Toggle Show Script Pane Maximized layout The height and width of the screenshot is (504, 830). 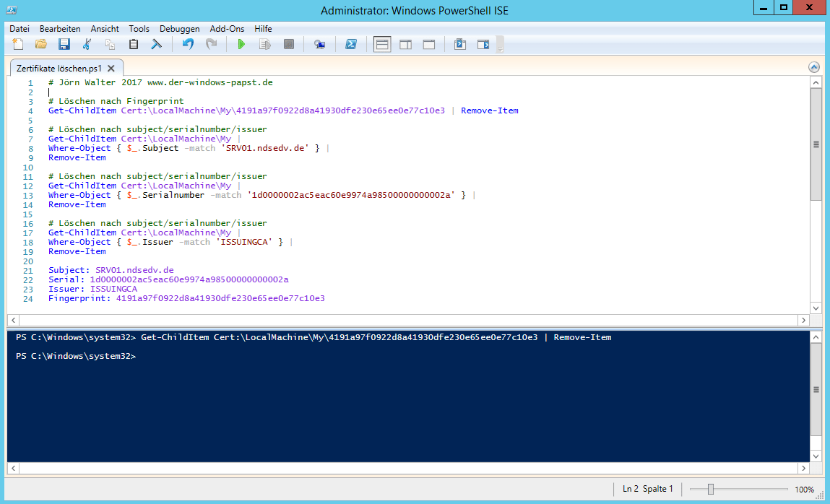pyautogui.click(x=428, y=44)
